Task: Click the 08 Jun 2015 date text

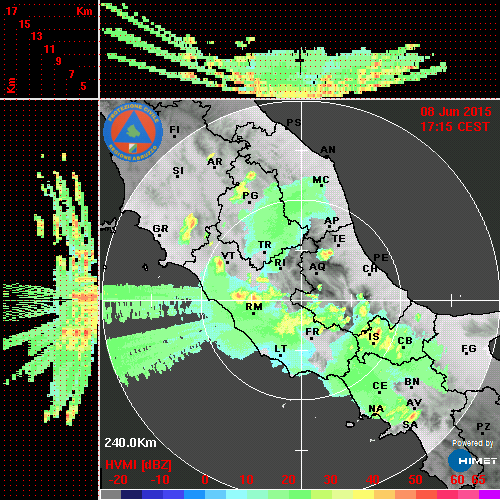Action: coord(456,111)
